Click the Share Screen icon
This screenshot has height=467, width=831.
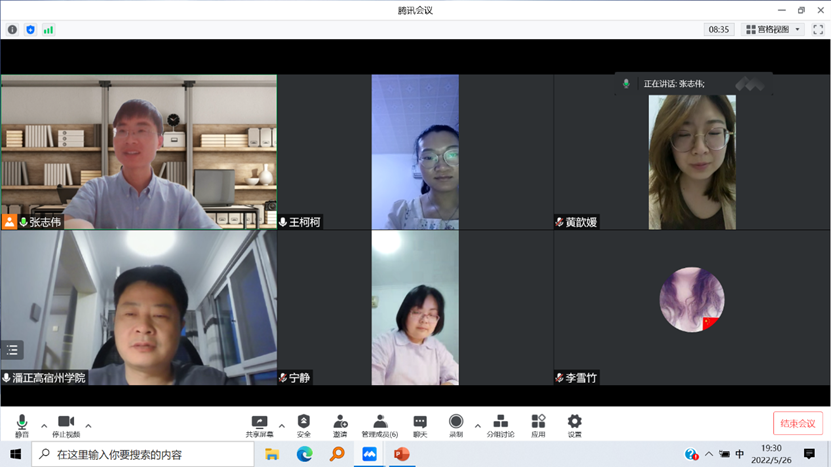pyautogui.click(x=259, y=424)
